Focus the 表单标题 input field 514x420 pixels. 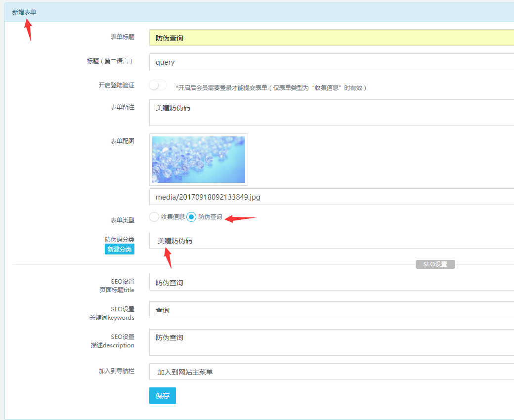click(331, 38)
